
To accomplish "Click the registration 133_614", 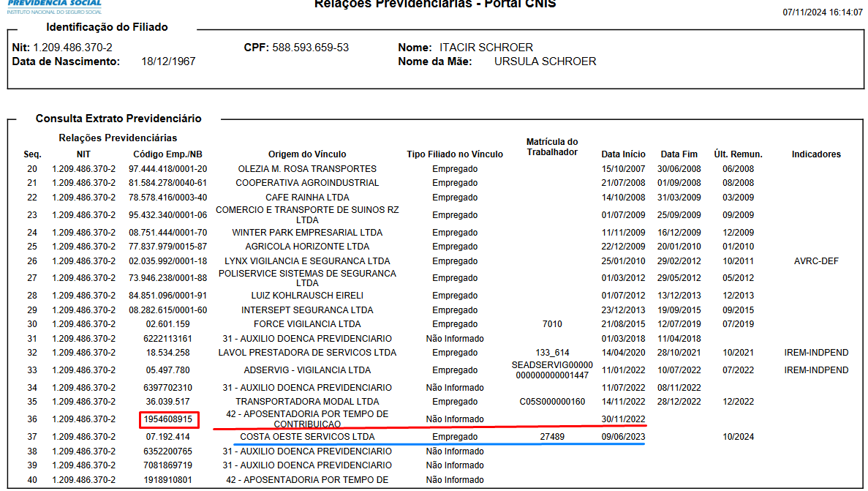I will (x=552, y=353).
